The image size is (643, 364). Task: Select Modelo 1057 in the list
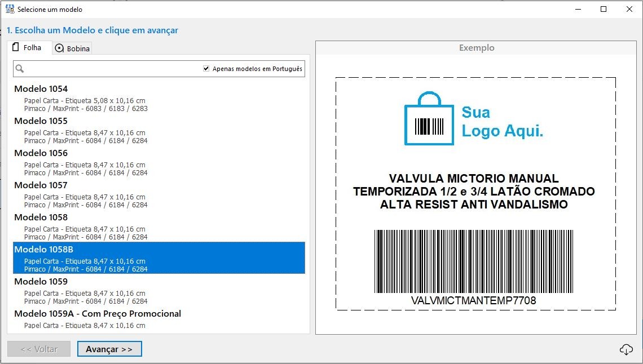pyautogui.click(x=159, y=194)
